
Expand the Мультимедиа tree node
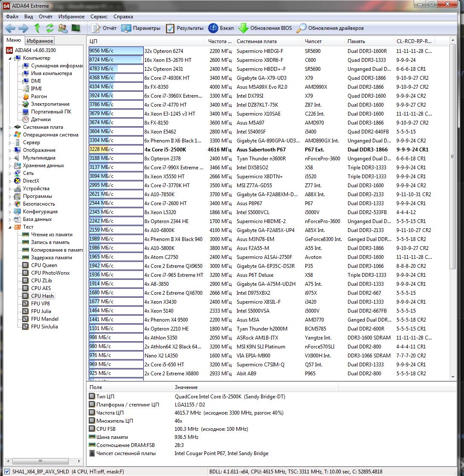point(10,158)
